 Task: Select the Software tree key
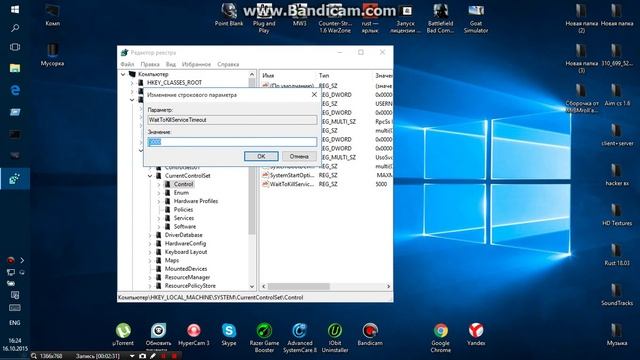(x=185, y=227)
